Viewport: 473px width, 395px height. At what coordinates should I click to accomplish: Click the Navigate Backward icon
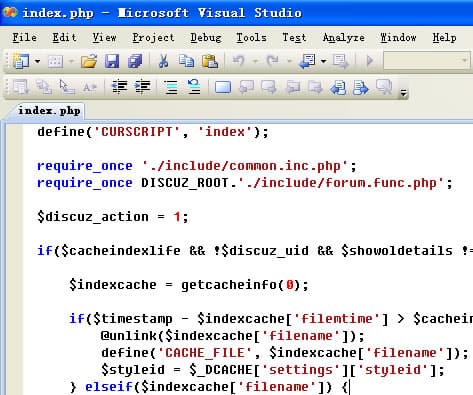308,61
